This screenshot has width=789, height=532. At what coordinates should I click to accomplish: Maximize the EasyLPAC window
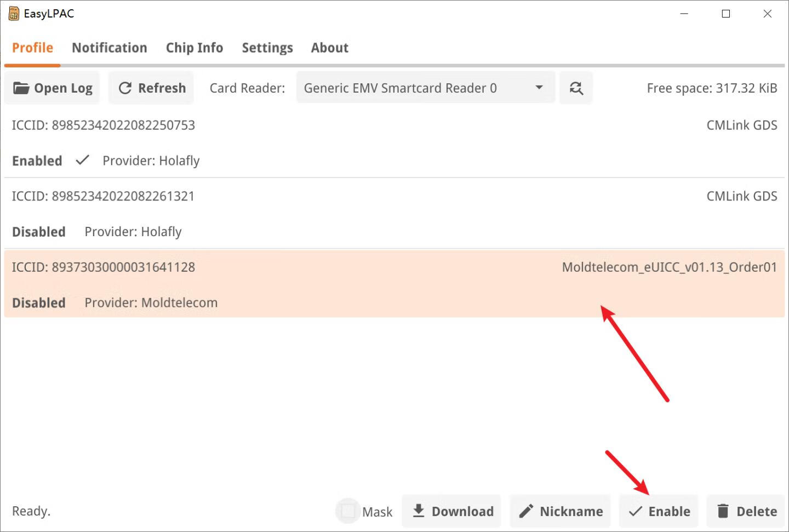(726, 14)
